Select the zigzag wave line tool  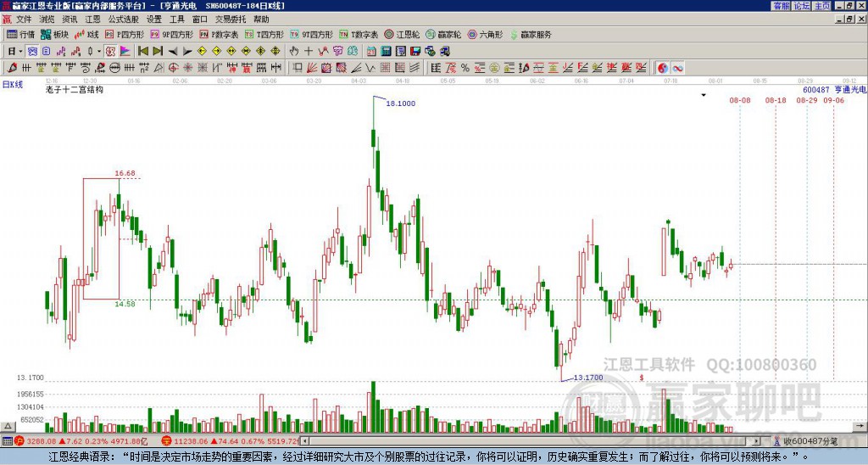pos(370,68)
